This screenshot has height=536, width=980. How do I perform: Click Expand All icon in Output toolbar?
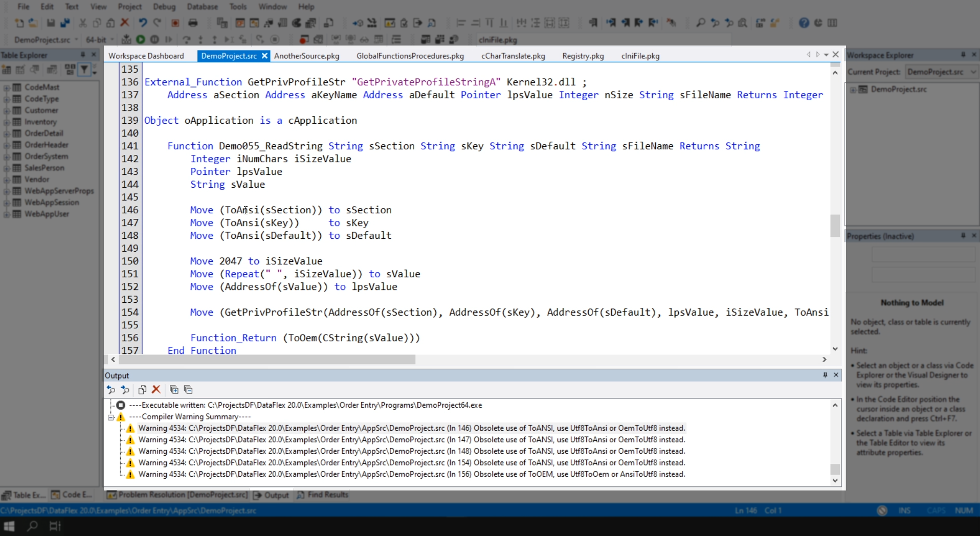[174, 390]
